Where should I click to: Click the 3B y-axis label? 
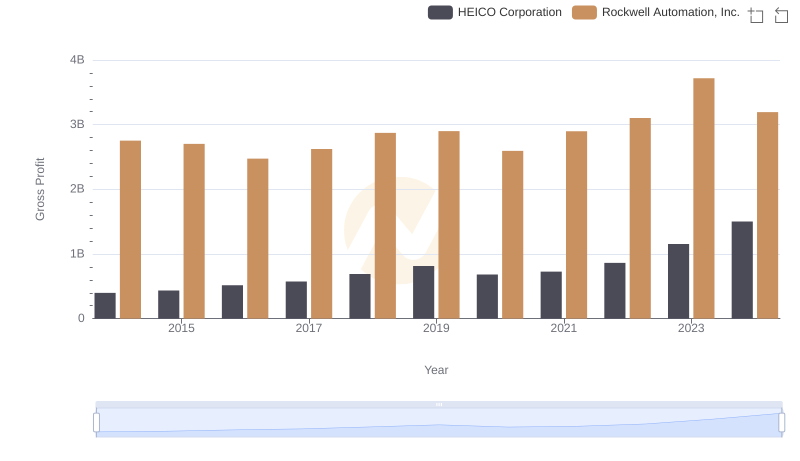click(77, 124)
